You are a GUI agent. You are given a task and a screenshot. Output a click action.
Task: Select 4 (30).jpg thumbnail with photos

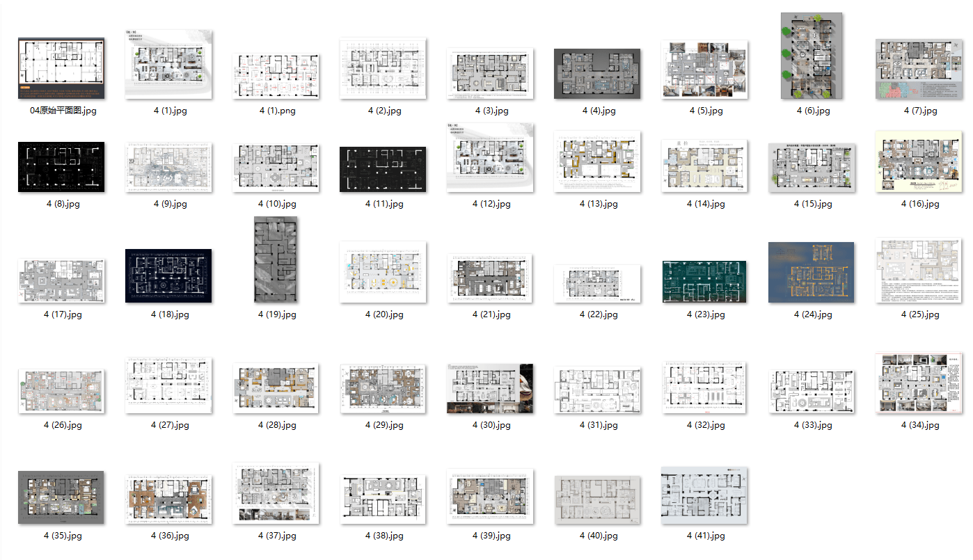[x=490, y=388]
